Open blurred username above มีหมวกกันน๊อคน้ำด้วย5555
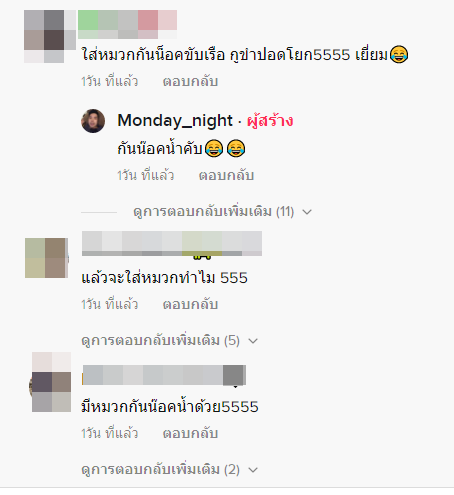Viewport: 454px width, 495px height. point(164,375)
